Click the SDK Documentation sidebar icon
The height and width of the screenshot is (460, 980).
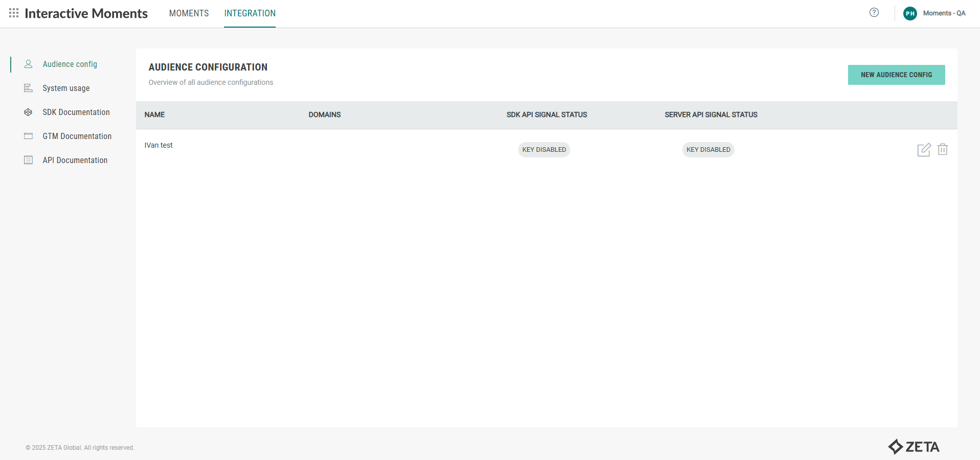[x=29, y=112]
